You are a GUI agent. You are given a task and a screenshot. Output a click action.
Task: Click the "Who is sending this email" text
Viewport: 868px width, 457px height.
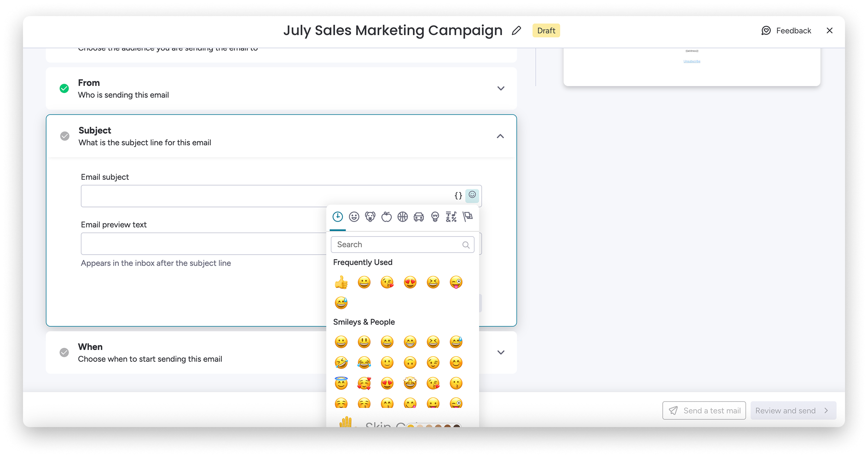point(123,95)
